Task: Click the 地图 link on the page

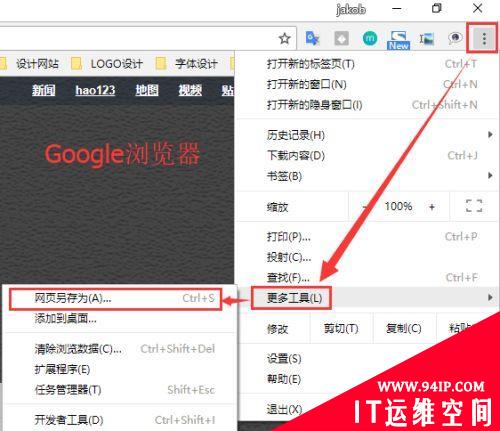Action: [147, 90]
